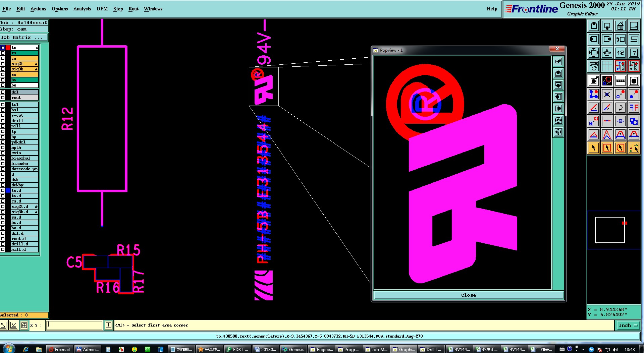The height and width of the screenshot is (353, 644).
Task: Toggle display checkbox for layer ss
Action: tap(3, 74)
